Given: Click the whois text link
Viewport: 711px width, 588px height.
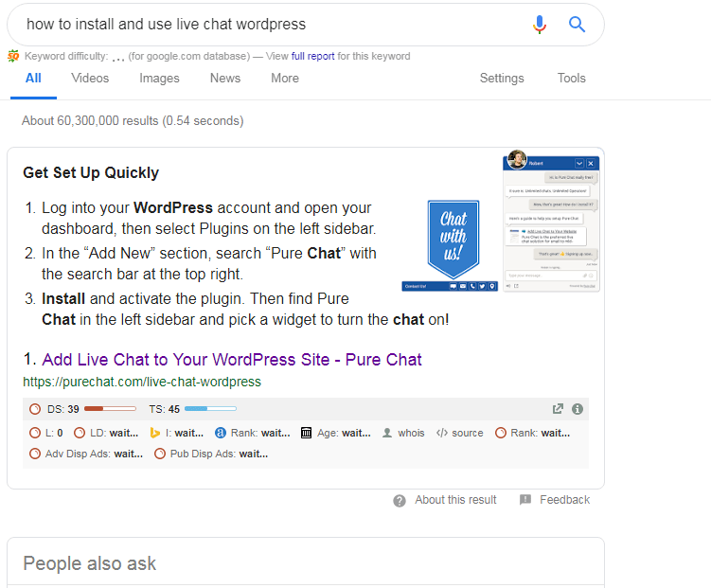Looking at the screenshot, I should click(x=411, y=433).
